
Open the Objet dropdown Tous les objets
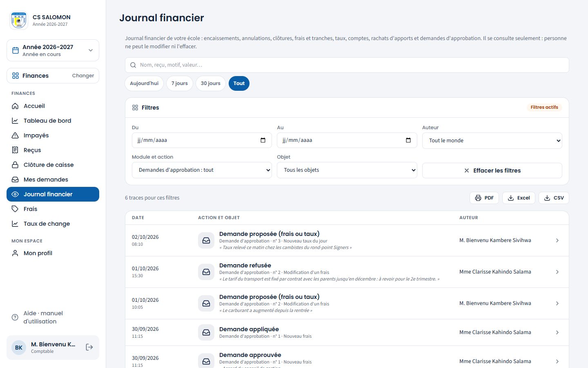click(347, 170)
